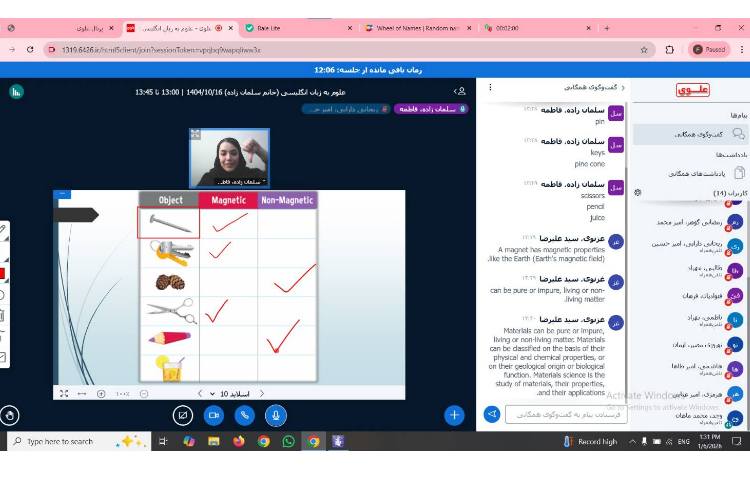Viewport: 750px width, 480px height.
Task: Switch to the 00:02:00 timer tab
Action: coord(537,28)
